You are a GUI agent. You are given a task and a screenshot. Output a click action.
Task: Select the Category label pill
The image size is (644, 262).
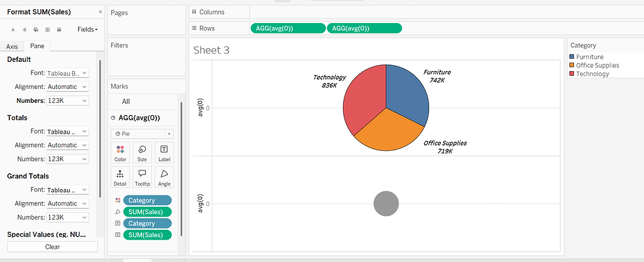(147, 223)
